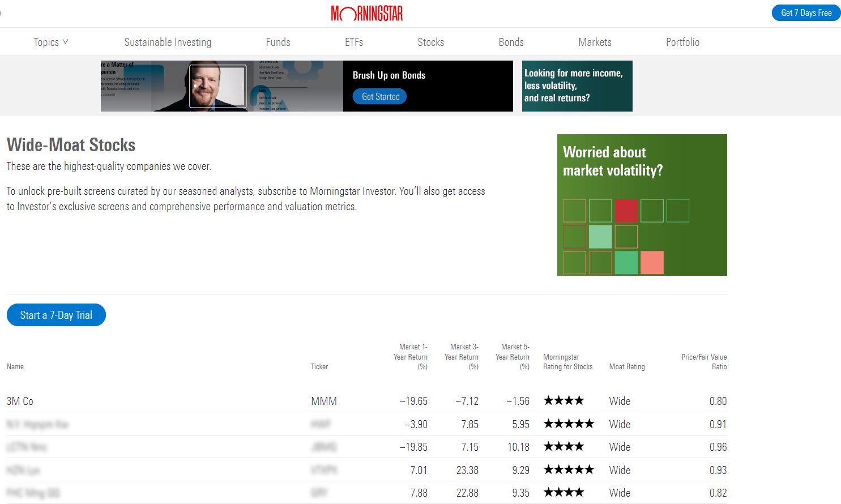Click the 9.29 five-year return value
Viewport: 841px width, 504px height.
520,470
